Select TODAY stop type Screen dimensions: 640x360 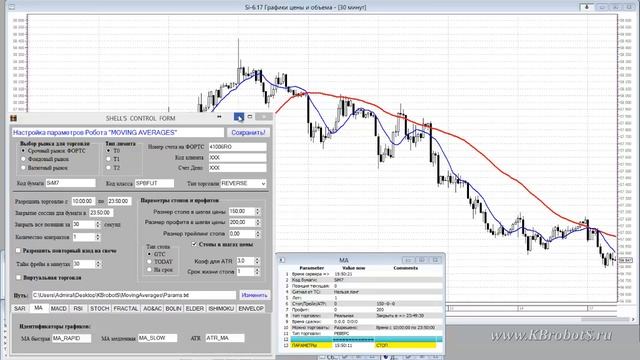click(x=149, y=262)
